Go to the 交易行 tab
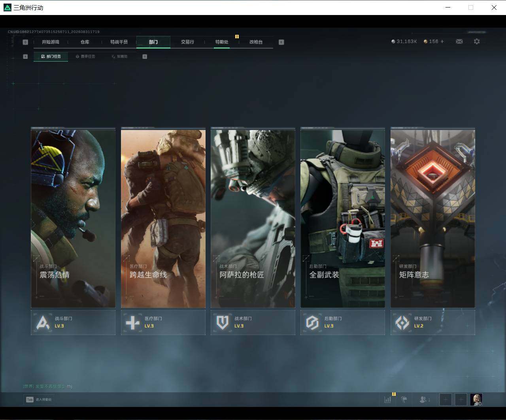Screen dimensions: 506x420 point(187,42)
